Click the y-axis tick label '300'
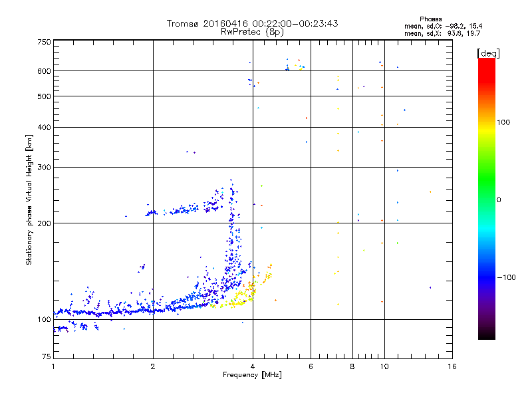The image size is (532, 399). [x=44, y=168]
